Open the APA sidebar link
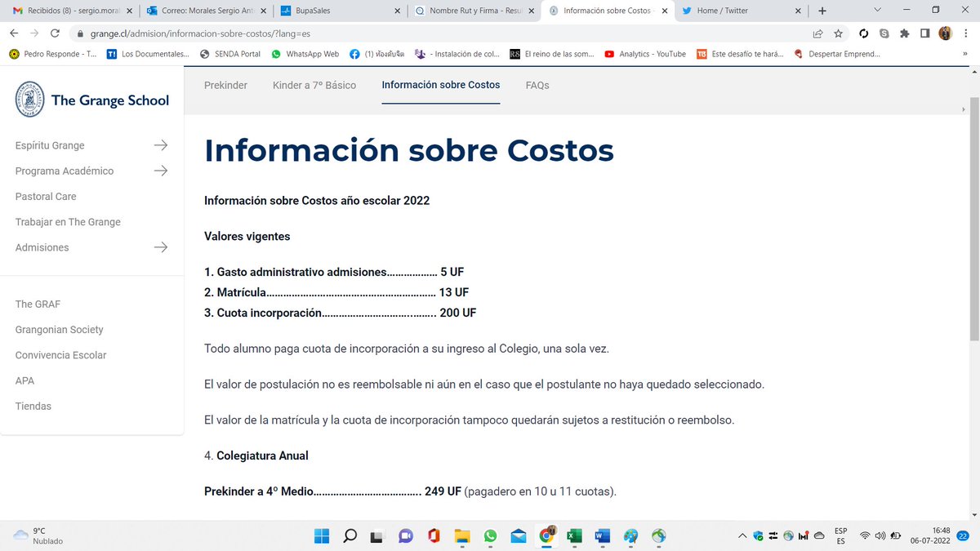The width and height of the screenshot is (980, 551). point(24,380)
